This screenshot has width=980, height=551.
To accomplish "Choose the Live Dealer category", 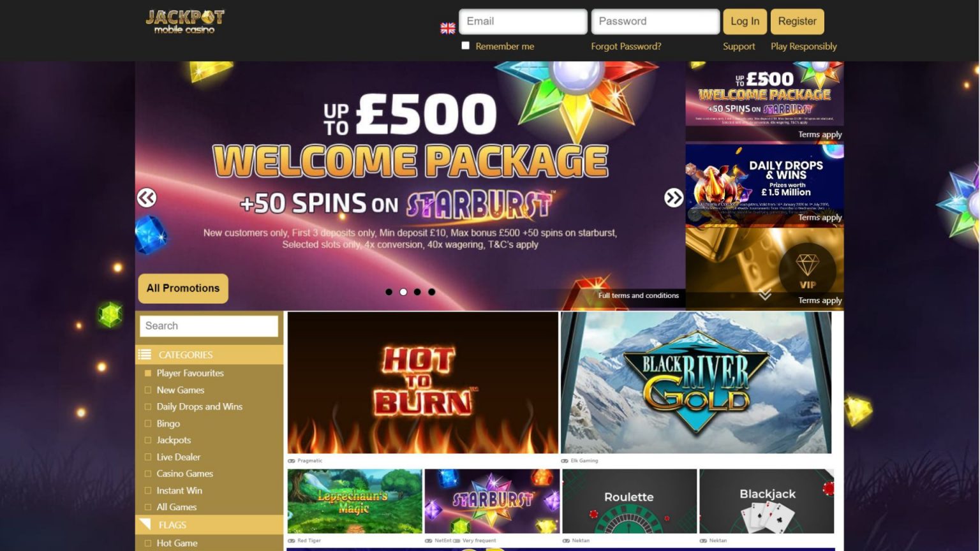I will click(179, 457).
